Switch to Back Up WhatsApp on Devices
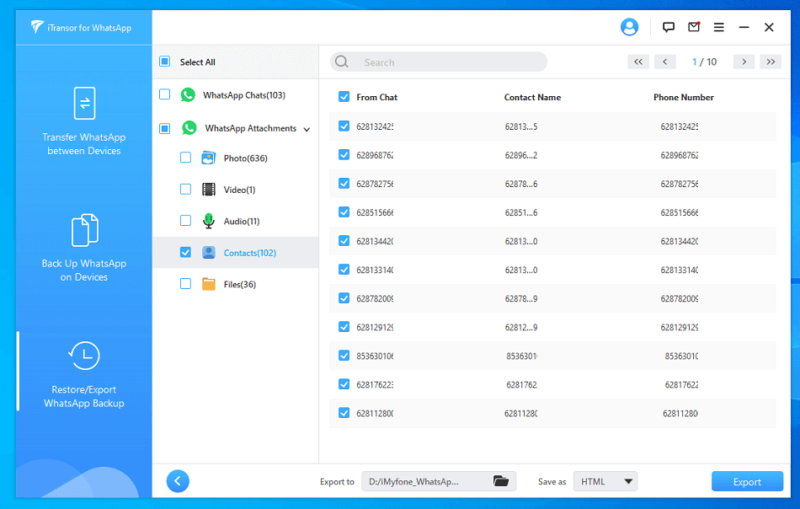800x509 pixels. [84, 248]
